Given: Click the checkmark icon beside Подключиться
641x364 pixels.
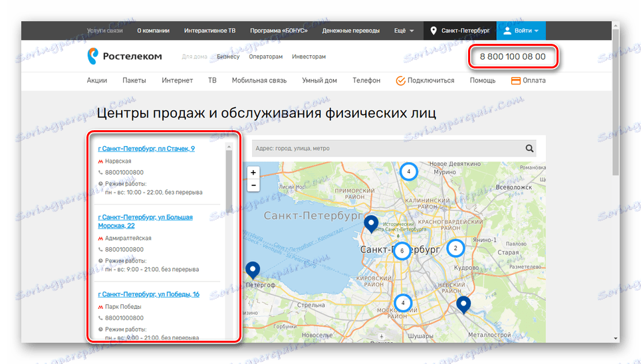Looking at the screenshot, I should click(400, 80).
